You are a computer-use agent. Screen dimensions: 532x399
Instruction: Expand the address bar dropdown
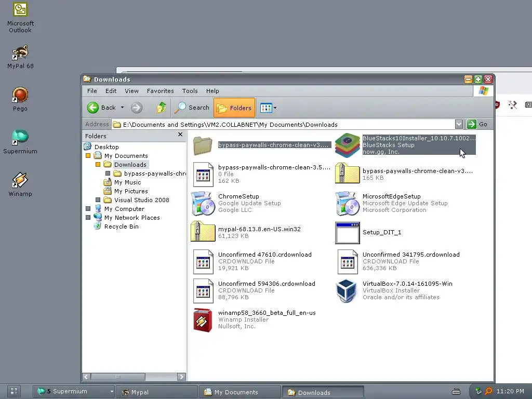click(459, 124)
